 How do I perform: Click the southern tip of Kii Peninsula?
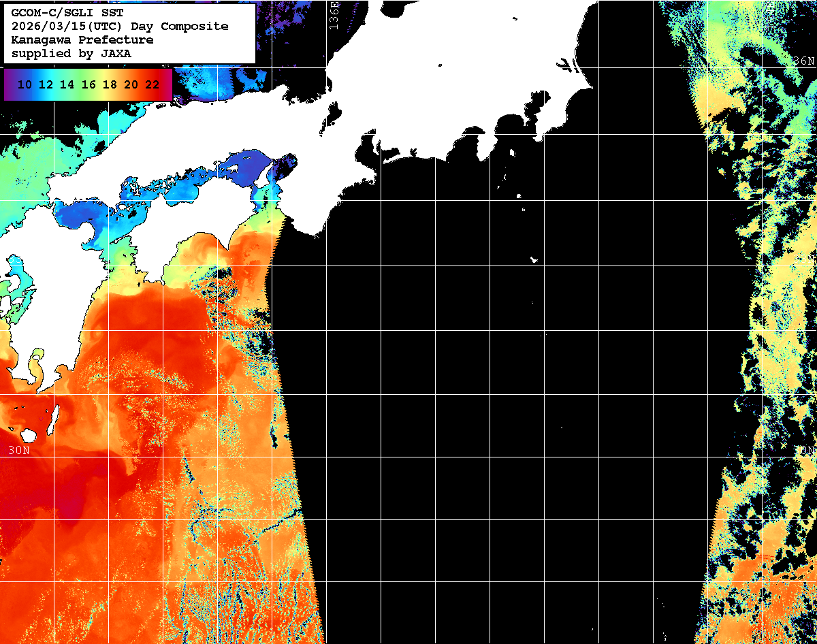315,234
